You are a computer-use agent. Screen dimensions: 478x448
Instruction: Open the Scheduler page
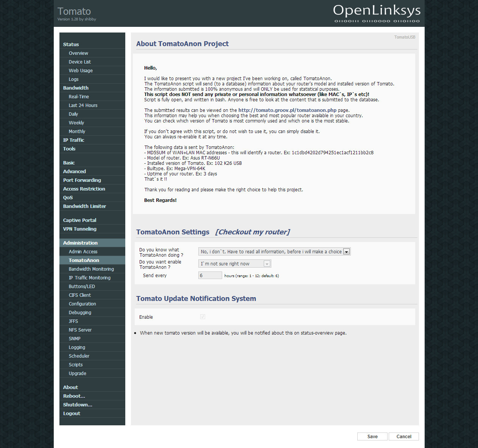point(92,356)
